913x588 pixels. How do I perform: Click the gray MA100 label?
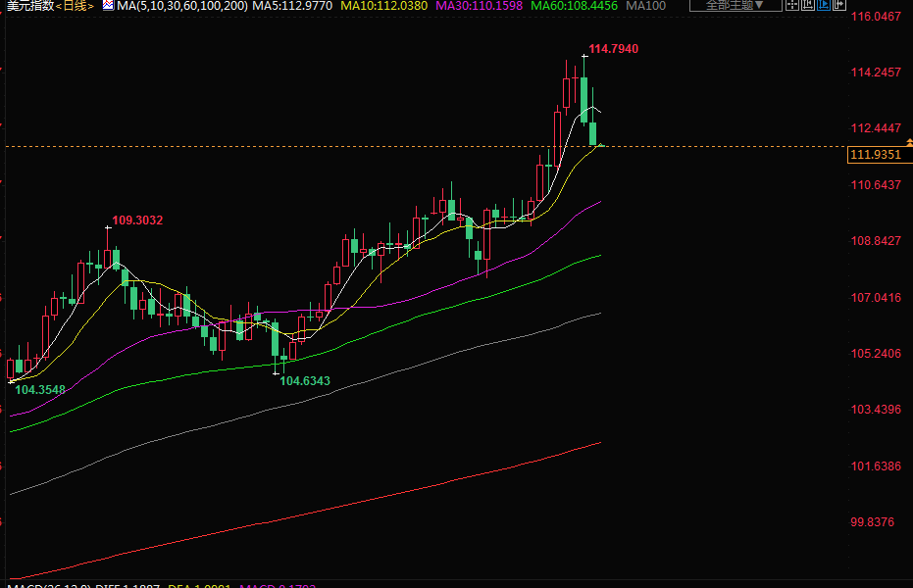point(645,6)
